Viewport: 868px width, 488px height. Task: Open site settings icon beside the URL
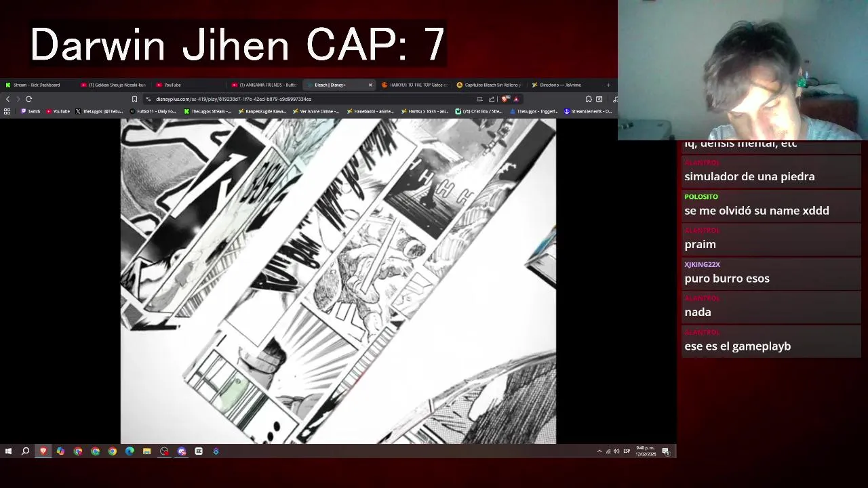click(149, 99)
